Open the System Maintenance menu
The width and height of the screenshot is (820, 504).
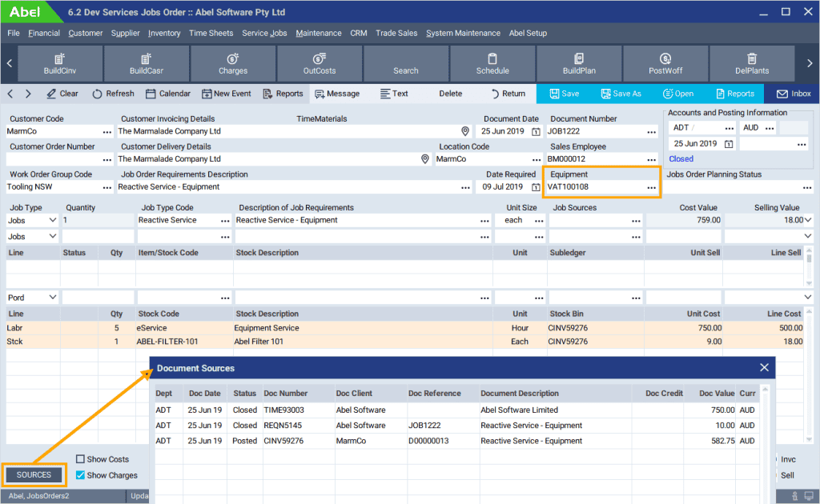463,34
